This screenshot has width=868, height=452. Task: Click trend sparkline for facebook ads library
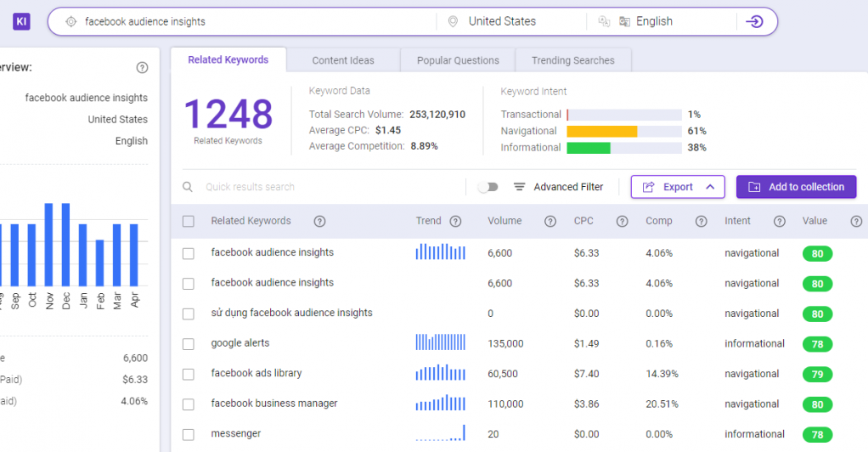[441, 372]
